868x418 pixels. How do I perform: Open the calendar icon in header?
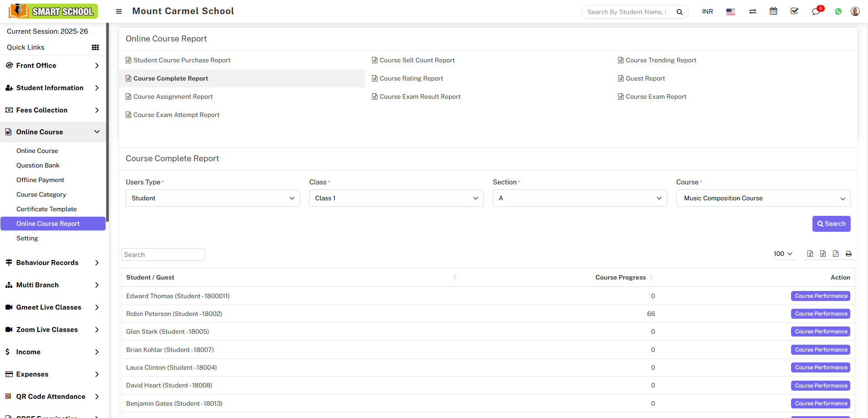(x=773, y=11)
